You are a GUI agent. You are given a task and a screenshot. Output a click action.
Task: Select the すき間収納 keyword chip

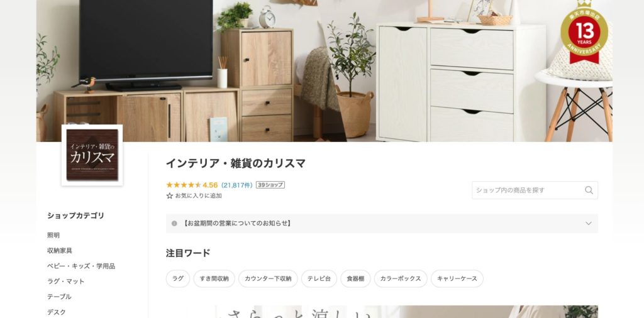214,278
